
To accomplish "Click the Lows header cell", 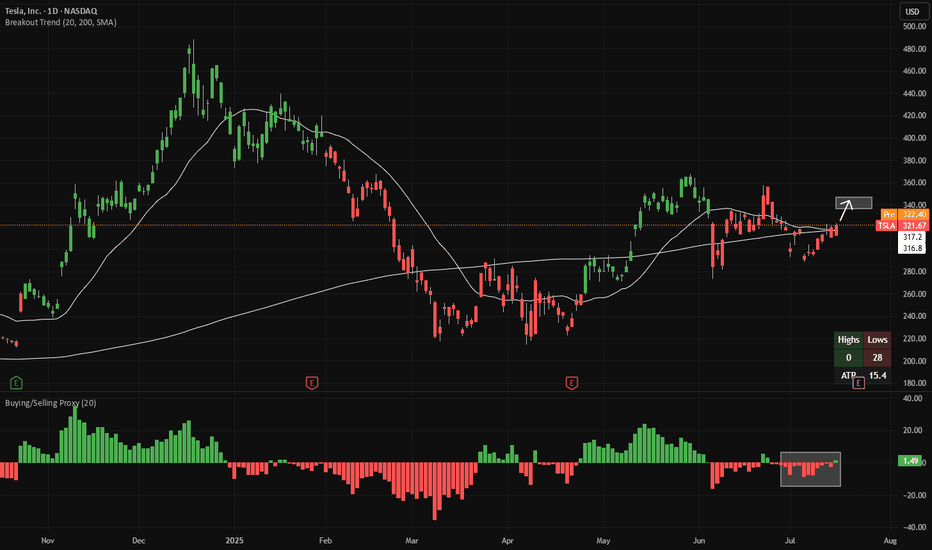I will tap(877, 340).
